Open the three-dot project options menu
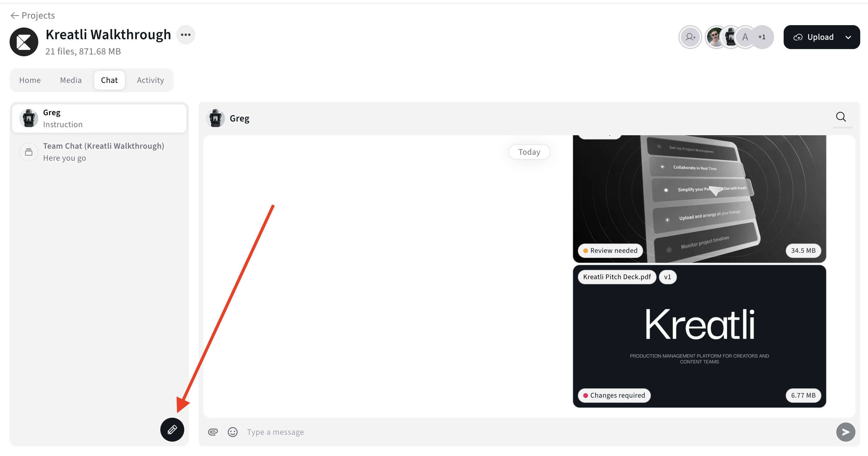The width and height of the screenshot is (868, 456). click(186, 34)
